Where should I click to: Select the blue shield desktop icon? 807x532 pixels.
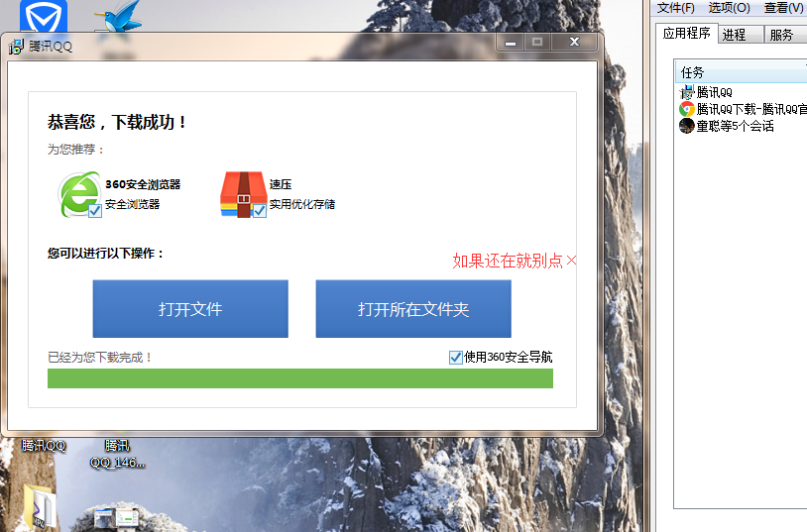(44, 16)
